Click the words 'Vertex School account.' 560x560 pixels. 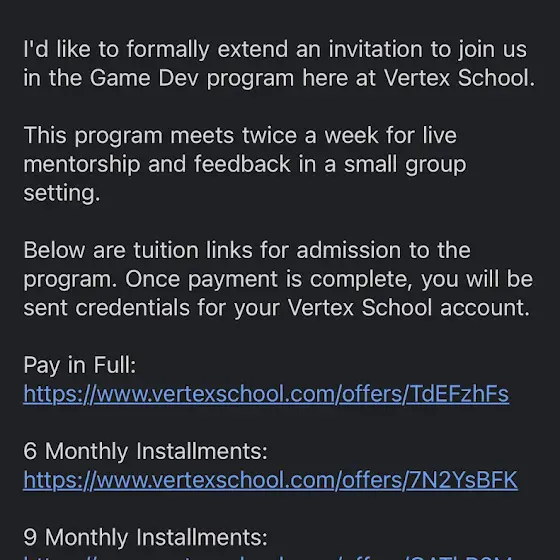pyautogui.click(x=409, y=308)
